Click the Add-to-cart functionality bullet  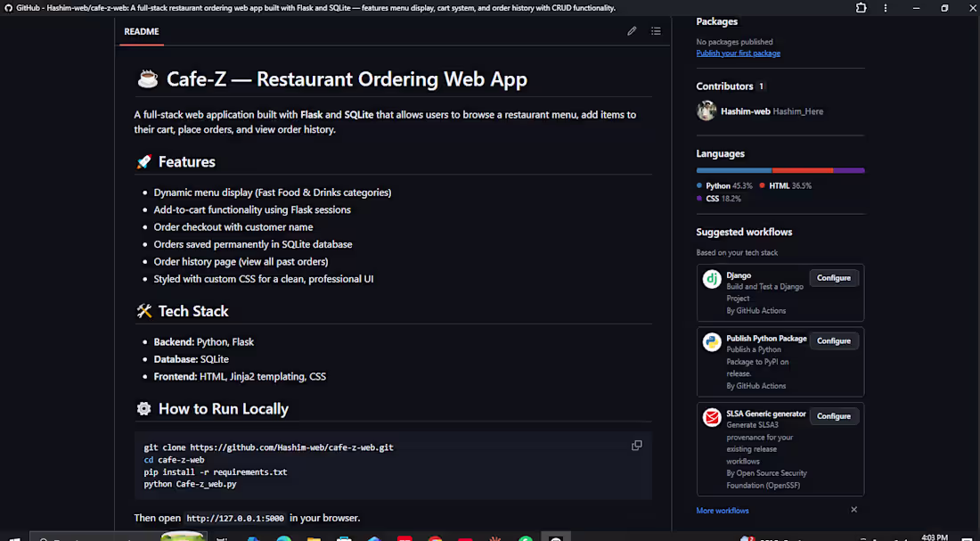pos(252,209)
